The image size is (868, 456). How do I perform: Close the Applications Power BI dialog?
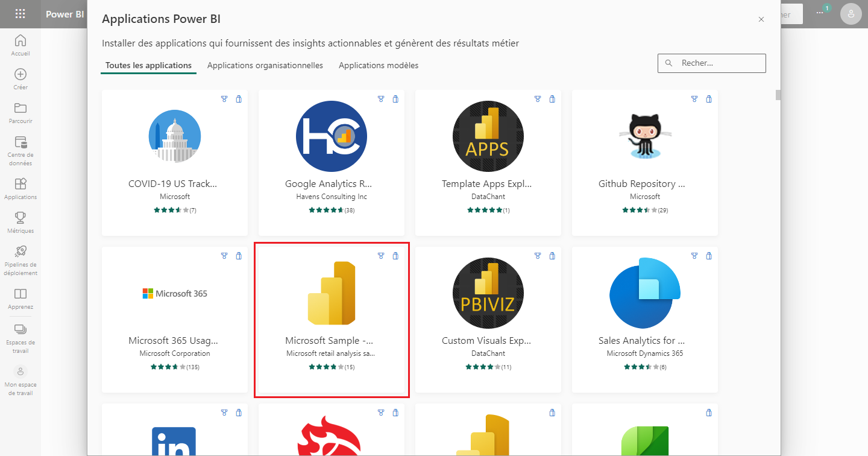(761, 19)
